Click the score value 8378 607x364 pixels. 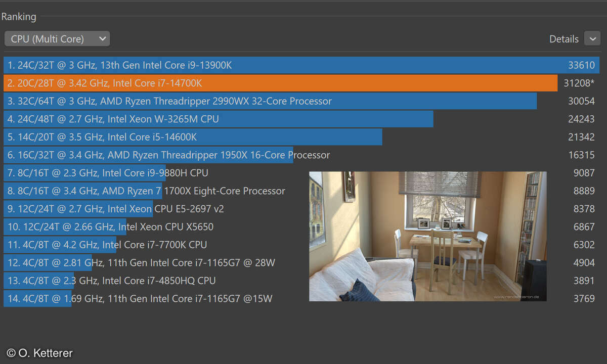coord(584,209)
